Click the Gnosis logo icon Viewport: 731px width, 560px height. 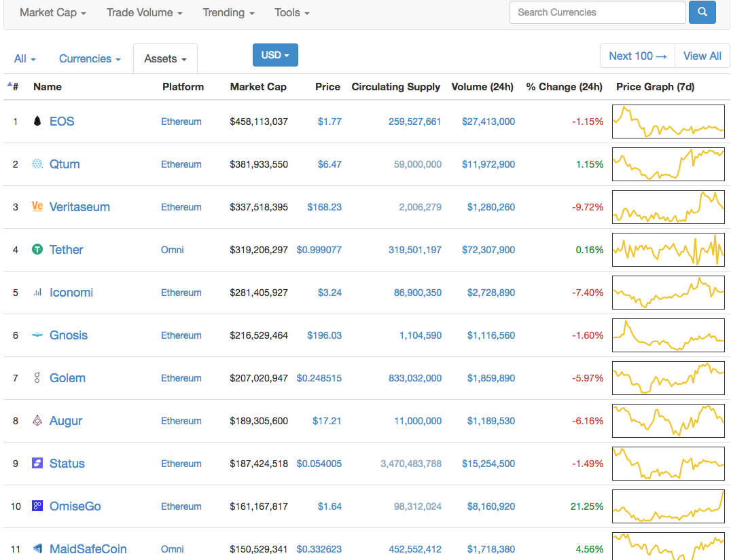click(x=37, y=335)
